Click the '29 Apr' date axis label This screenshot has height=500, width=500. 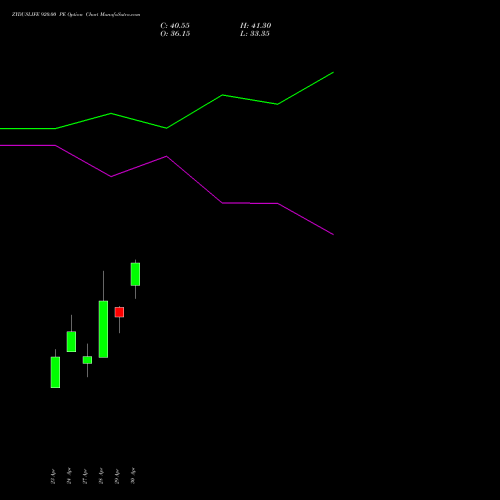[117, 476]
